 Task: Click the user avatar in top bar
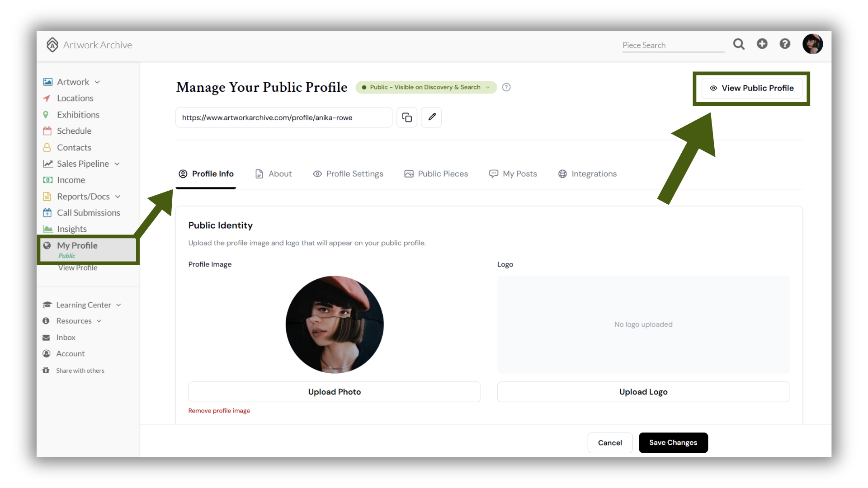(812, 44)
